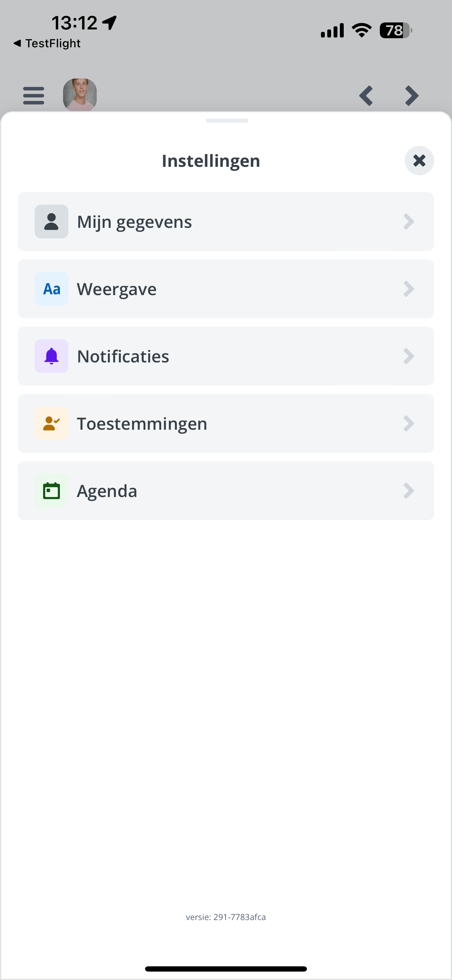This screenshot has height=980, width=452.
Task: Expand Weergave via its chevron
Action: (x=409, y=289)
